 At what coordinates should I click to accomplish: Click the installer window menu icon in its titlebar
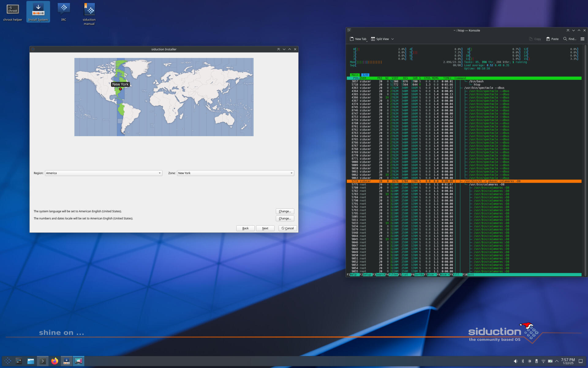33,49
